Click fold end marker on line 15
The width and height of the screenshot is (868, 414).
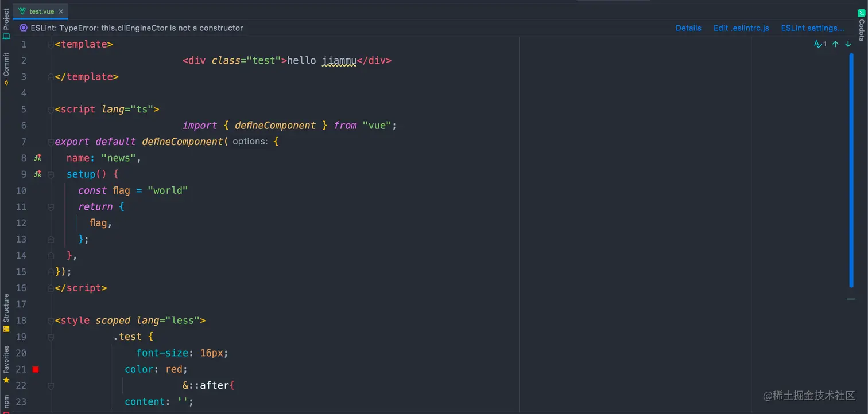click(51, 271)
